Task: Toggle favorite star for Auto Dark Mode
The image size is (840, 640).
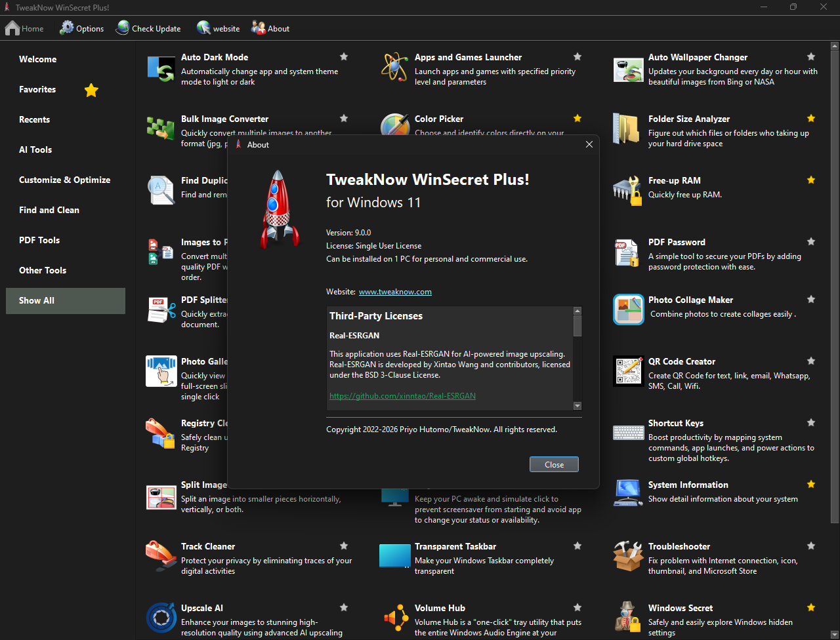Action: pyautogui.click(x=344, y=56)
